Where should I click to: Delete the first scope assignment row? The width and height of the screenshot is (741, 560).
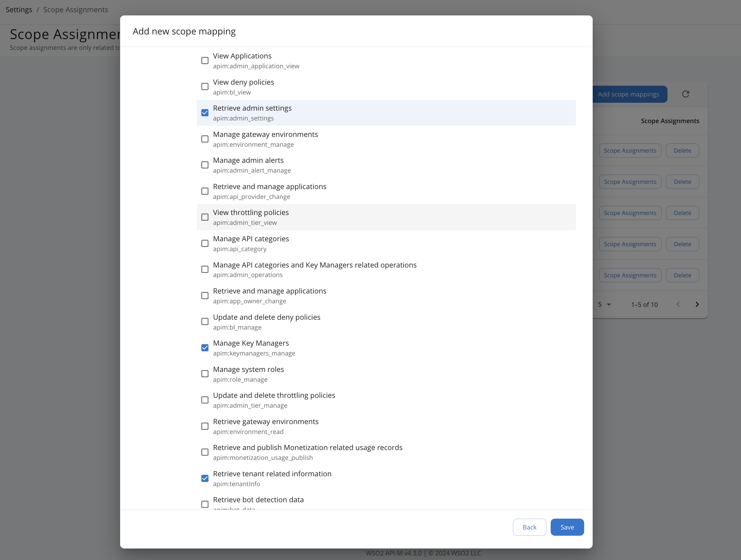[x=682, y=150]
